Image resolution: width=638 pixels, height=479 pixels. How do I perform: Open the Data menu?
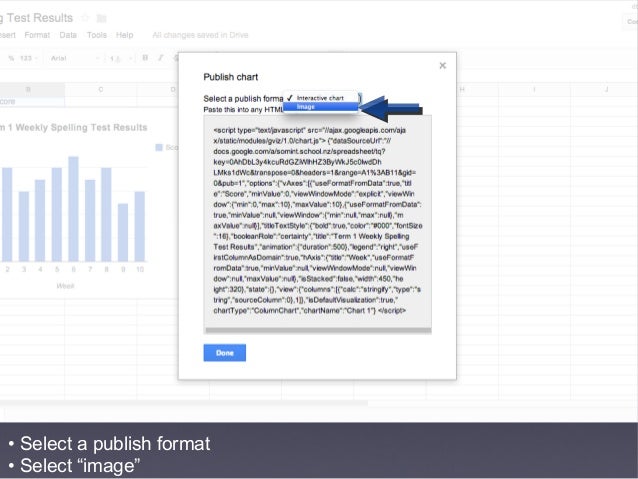click(68, 35)
